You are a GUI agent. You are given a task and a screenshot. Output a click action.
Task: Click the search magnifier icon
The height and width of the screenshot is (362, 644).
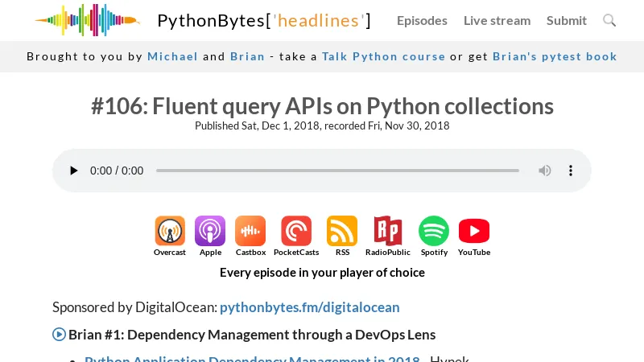point(609,20)
